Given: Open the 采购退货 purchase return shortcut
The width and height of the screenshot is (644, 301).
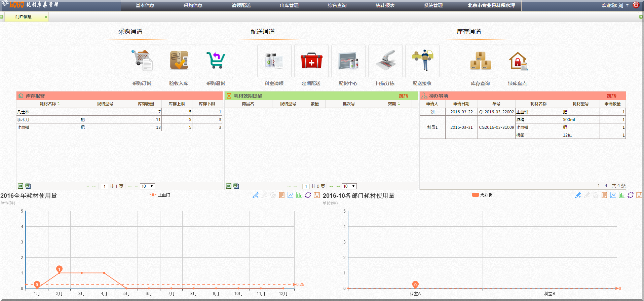Looking at the screenshot, I should (x=216, y=61).
